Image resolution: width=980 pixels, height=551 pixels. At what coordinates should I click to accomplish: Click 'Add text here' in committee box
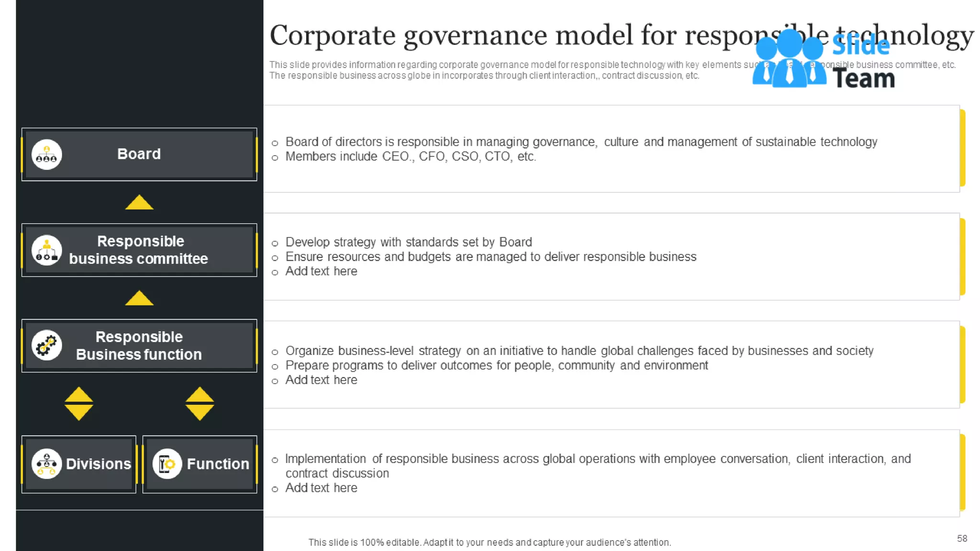point(321,271)
